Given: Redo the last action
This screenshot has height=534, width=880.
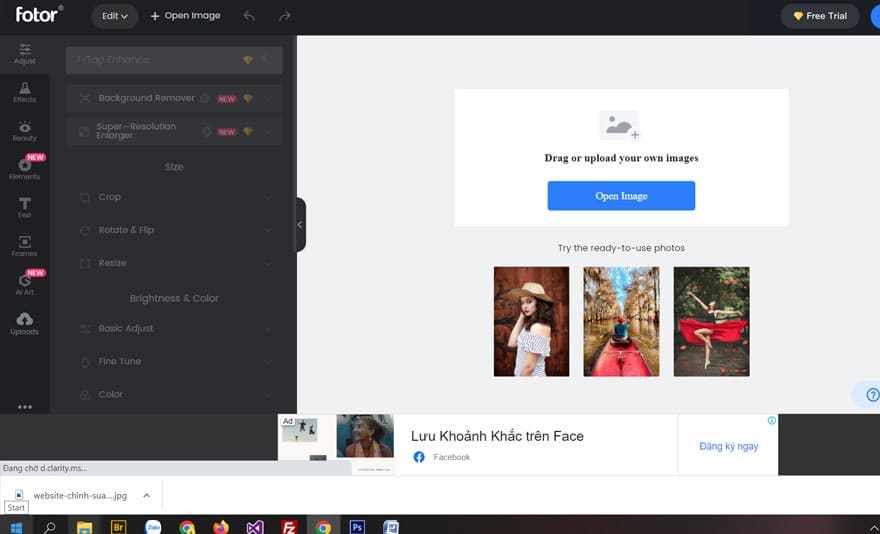Looking at the screenshot, I should coord(285,16).
